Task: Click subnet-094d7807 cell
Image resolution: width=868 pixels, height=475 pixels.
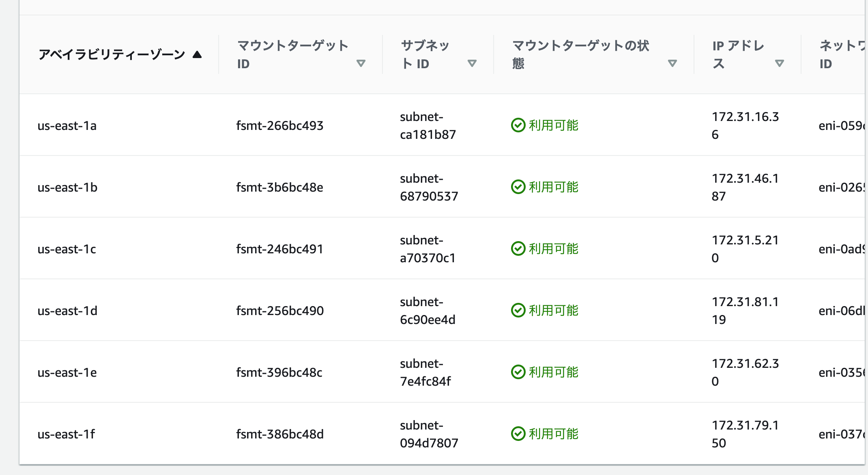Action: 429,434
